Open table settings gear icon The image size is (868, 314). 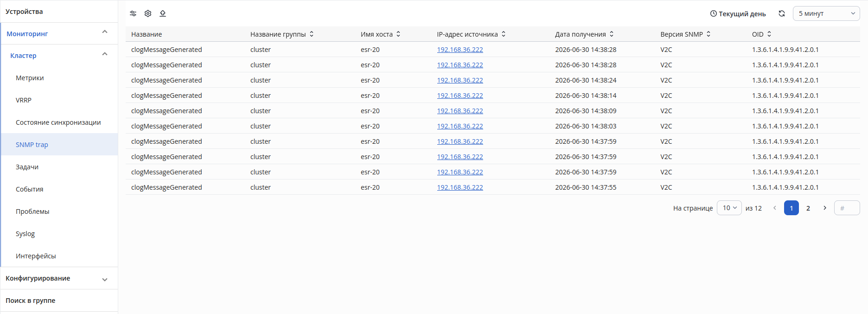(x=148, y=13)
